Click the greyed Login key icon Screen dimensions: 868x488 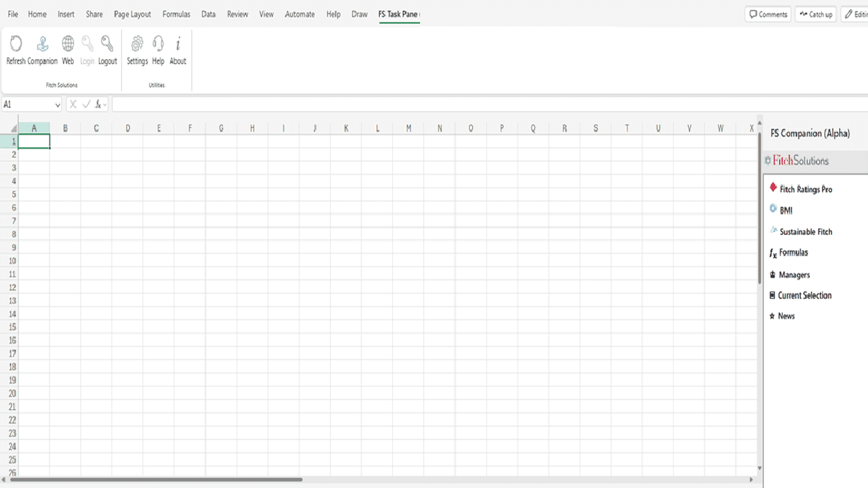[87, 44]
